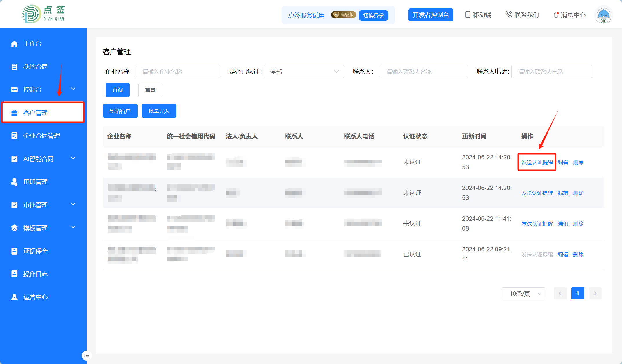Click the 统一社会信用代码 column header
Image resolution: width=622 pixels, height=364 pixels.
(191, 136)
